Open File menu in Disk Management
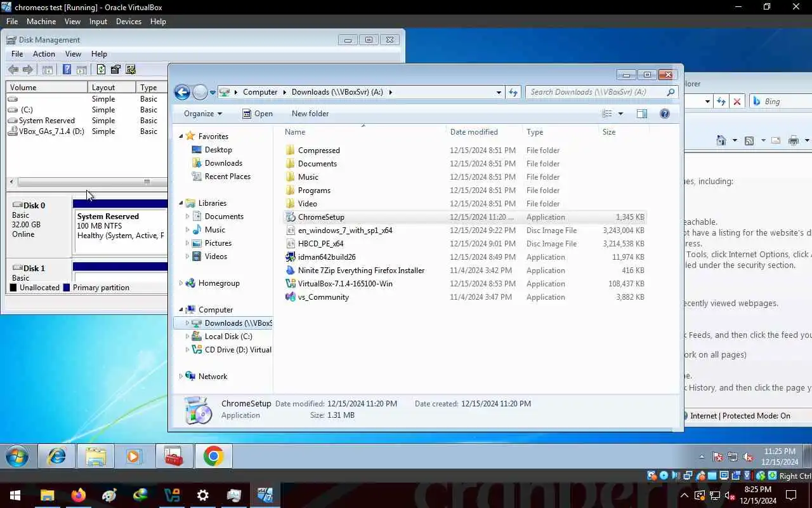812x508 pixels. 17,54
